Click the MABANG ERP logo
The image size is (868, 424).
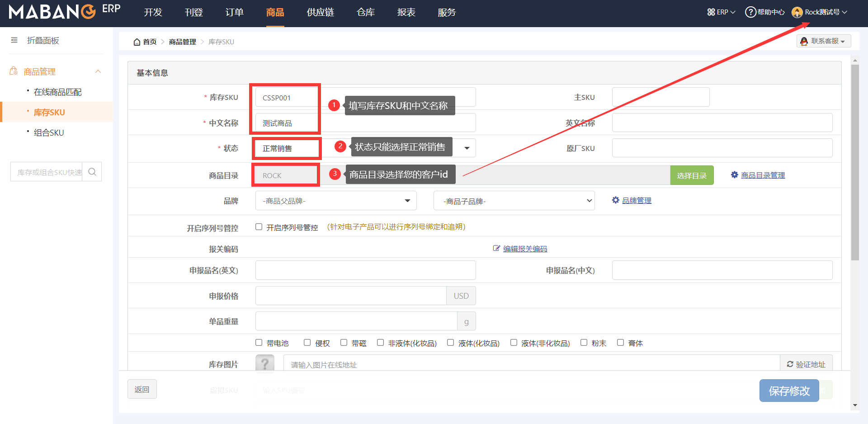click(65, 11)
